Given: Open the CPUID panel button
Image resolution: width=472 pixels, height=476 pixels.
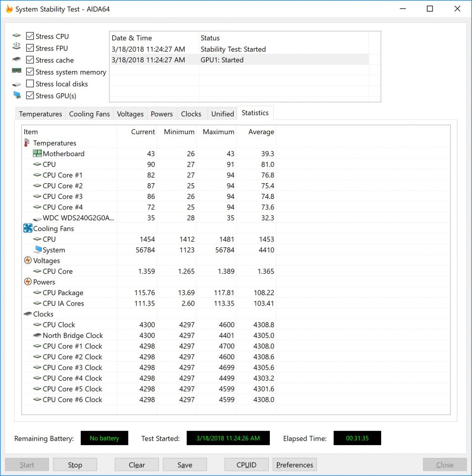Looking at the screenshot, I should [246, 465].
